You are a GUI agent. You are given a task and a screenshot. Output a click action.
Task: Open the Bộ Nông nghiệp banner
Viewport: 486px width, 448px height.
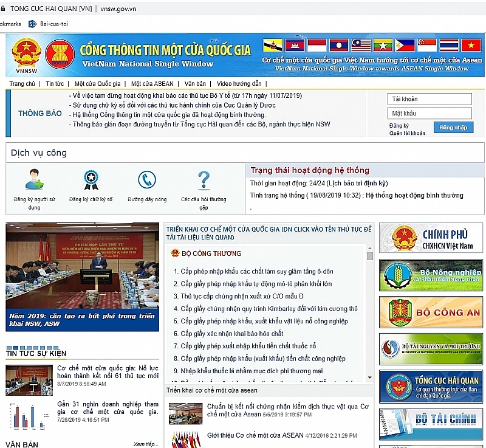431,275
